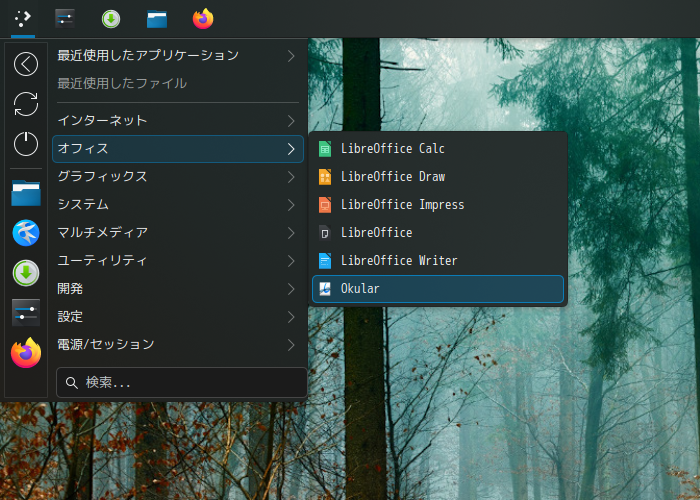This screenshot has height=500, width=700.
Task: Open Okular from the office submenu
Action: pyautogui.click(x=438, y=289)
